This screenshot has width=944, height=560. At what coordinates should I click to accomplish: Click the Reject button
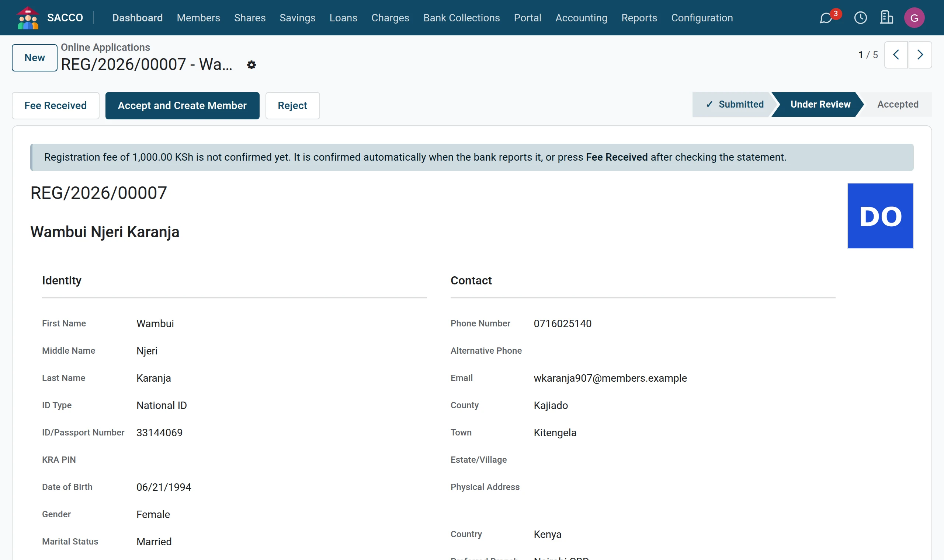[292, 106]
